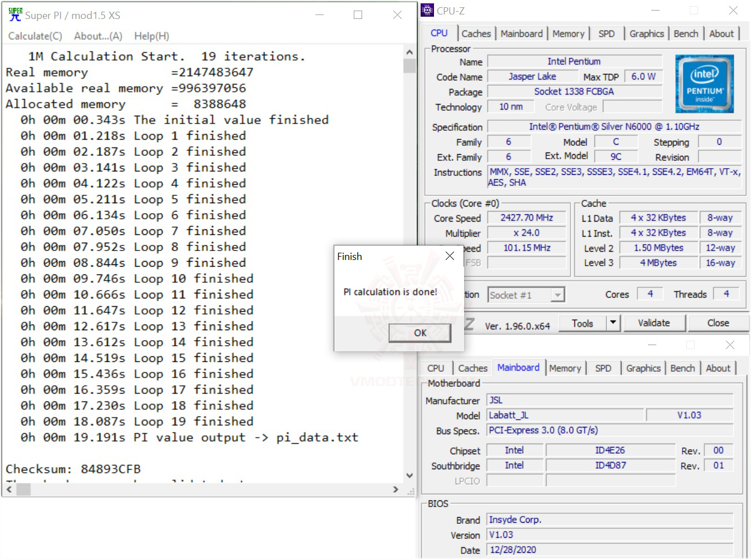Open the Caches tab in lower CPU-Z window
751x560 pixels.
[x=473, y=368]
